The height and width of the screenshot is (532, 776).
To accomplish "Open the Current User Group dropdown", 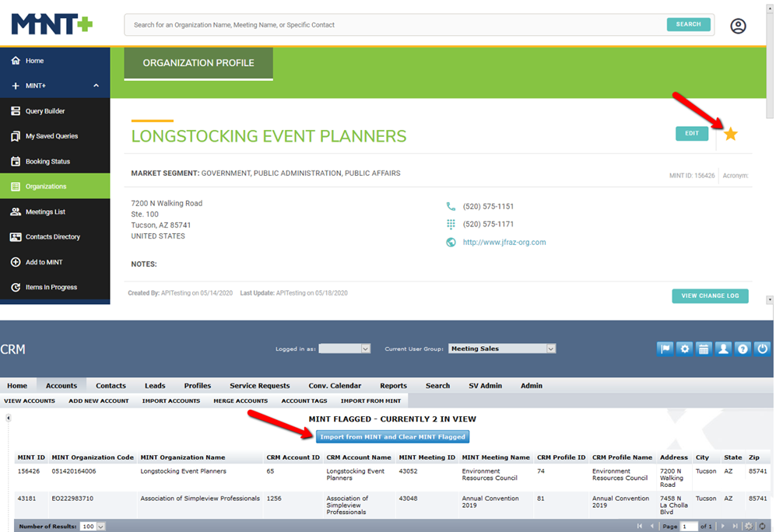I will tap(502, 348).
